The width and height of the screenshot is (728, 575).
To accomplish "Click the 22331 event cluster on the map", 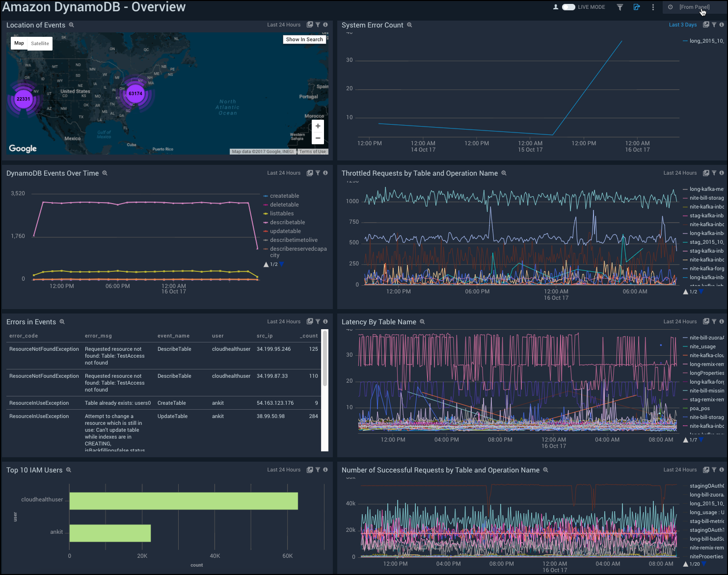I will pyautogui.click(x=23, y=99).
